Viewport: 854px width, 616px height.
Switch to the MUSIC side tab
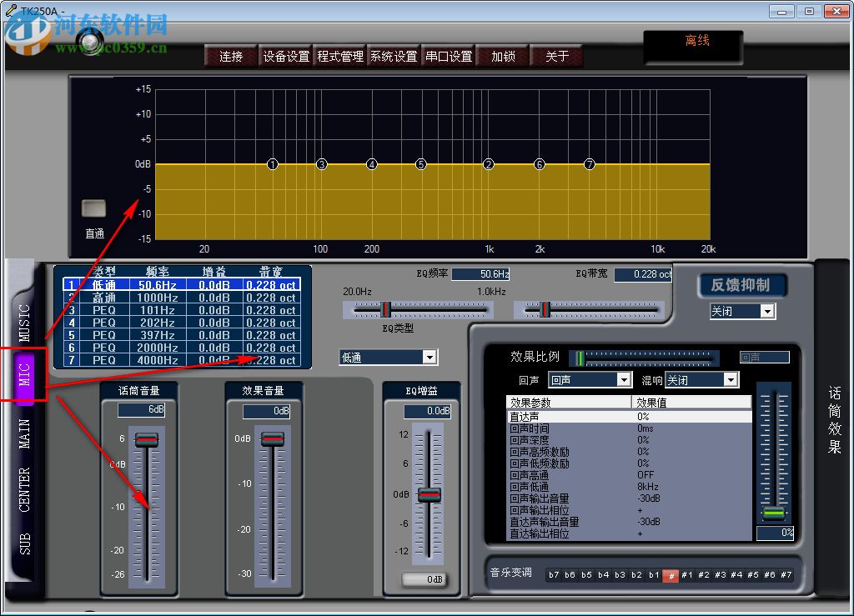[24, 322]
